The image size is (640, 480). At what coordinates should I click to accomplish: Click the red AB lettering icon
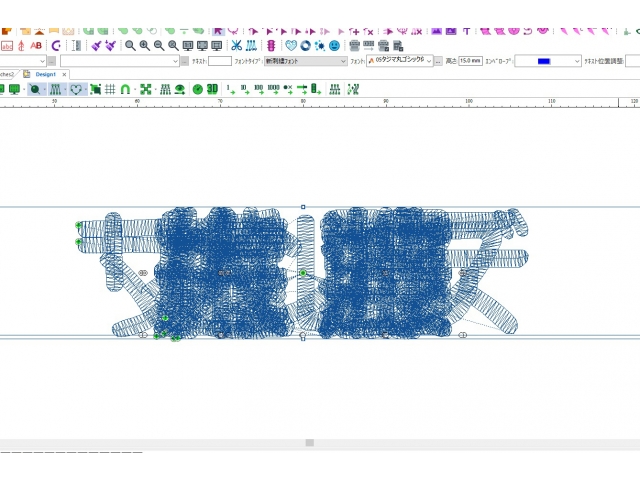36,46
